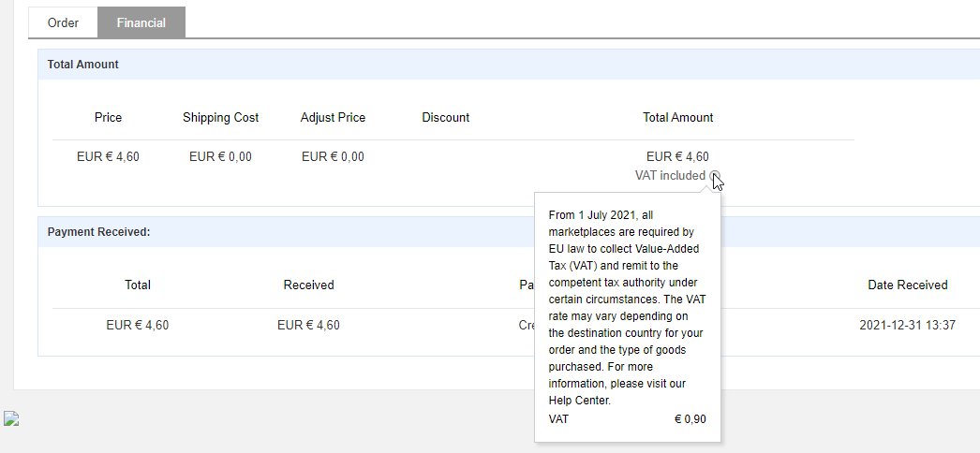The width and height of the screenshot is (980, 453).
Task: Click the Adjust Price column header
Action: point(334,117)
